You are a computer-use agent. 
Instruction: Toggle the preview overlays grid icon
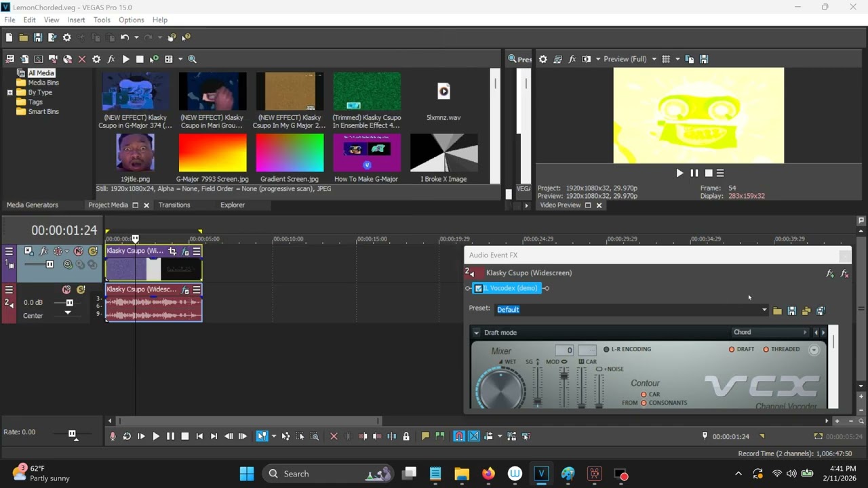(x=666, y=59)
